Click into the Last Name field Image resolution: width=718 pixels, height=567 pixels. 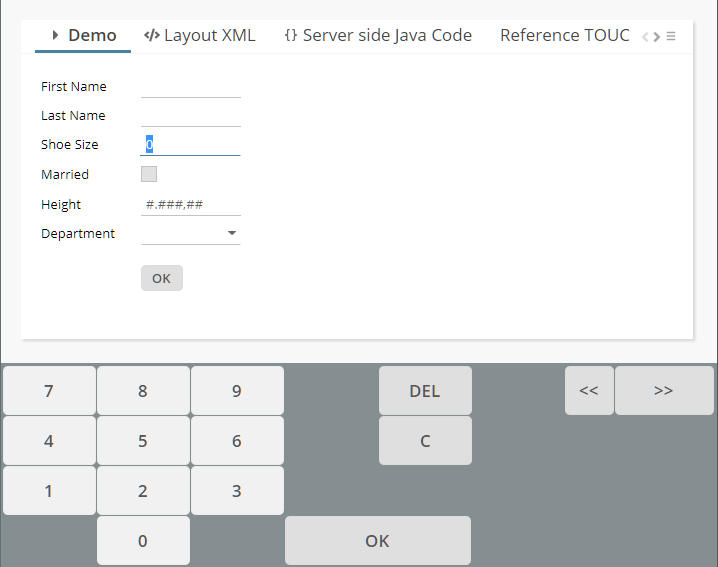191,116
